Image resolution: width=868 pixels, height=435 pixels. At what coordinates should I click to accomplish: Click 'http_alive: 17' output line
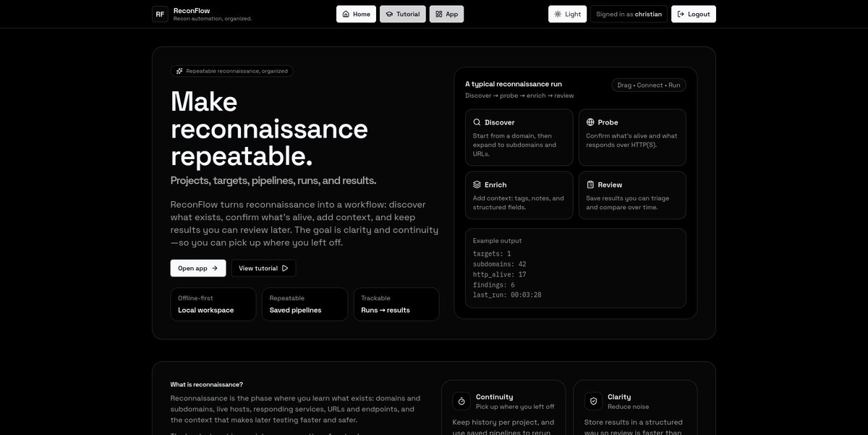click(500, 274)
